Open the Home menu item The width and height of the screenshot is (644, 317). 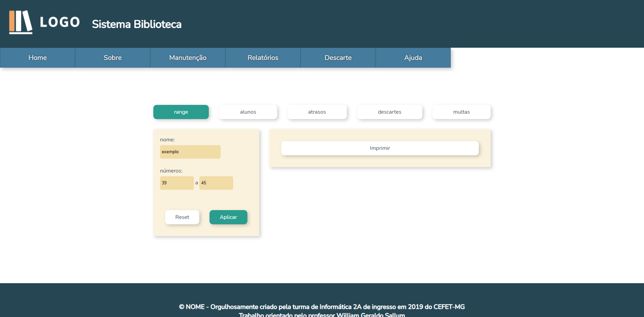click(x=38, y=58)
